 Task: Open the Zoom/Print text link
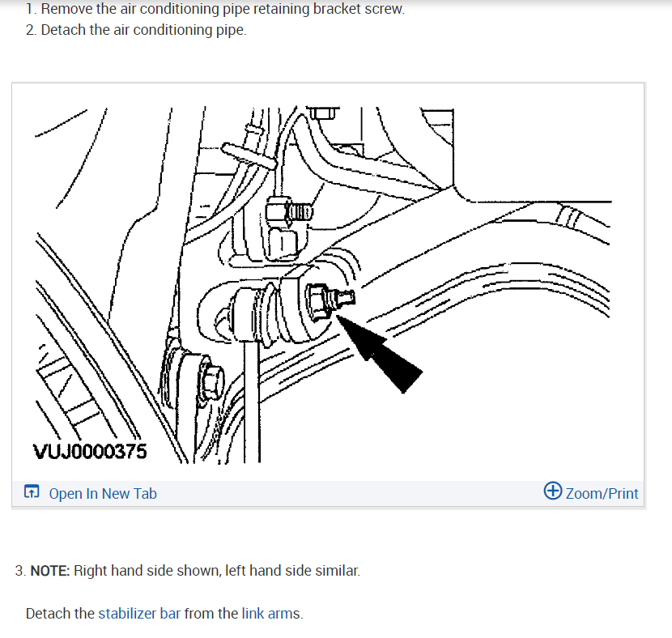click(602, 493)
